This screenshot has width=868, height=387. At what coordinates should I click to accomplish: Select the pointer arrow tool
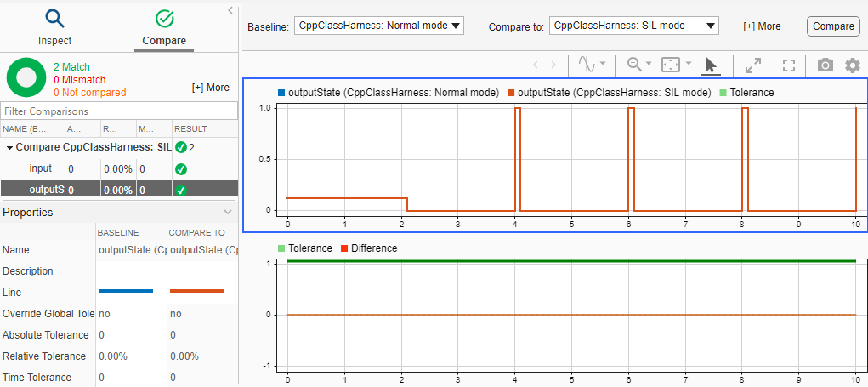click(x=712, y=65)
